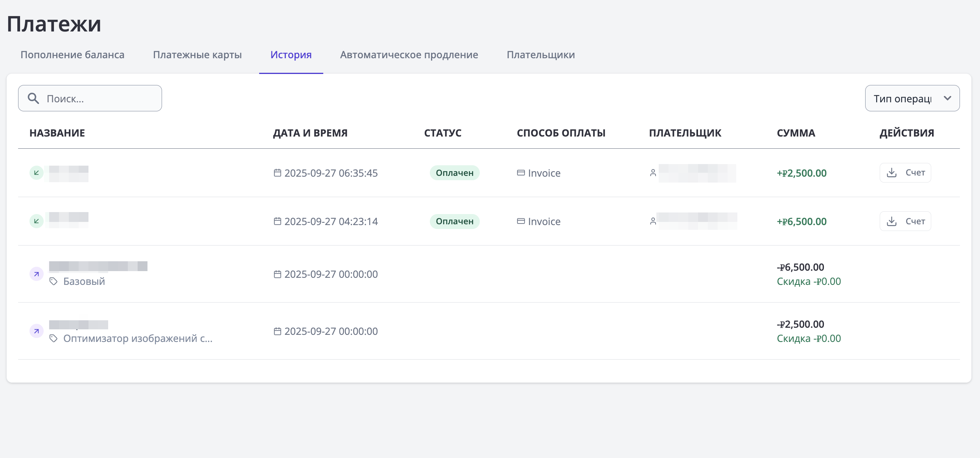Viewport: 980px width, 458px height.
Task: Click chevron arrow in Тип операции selector
Action: [x=948, y=98]
